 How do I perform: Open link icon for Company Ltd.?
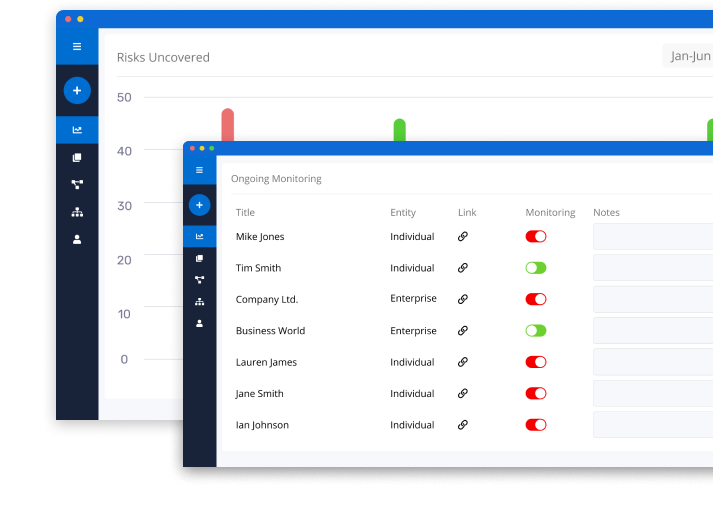click(x=463, y=299)
